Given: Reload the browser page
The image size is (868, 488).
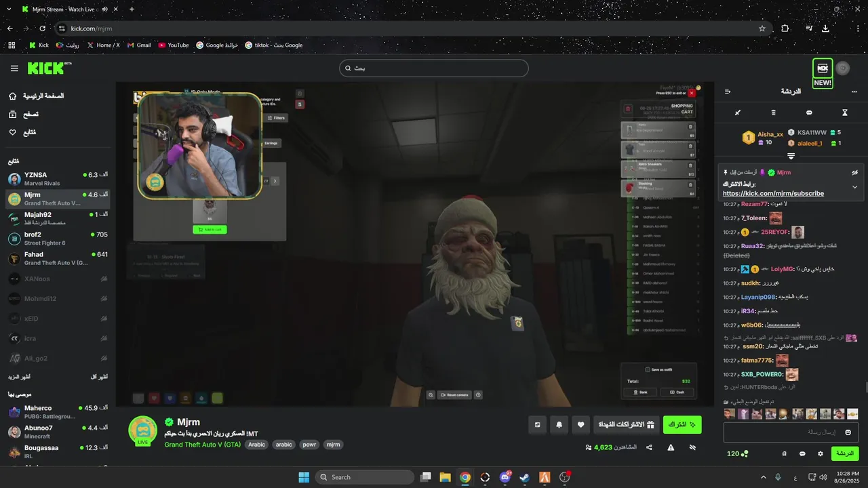Looking at the screenshot, I should 42,28.
